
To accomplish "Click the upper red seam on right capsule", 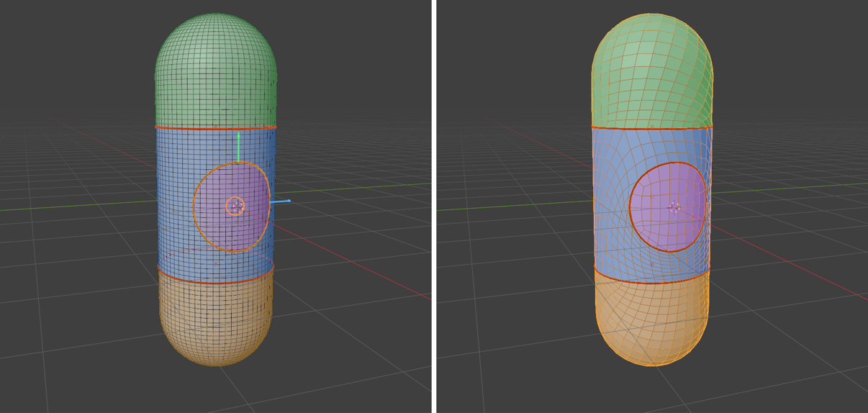I will tap(652, 129).
